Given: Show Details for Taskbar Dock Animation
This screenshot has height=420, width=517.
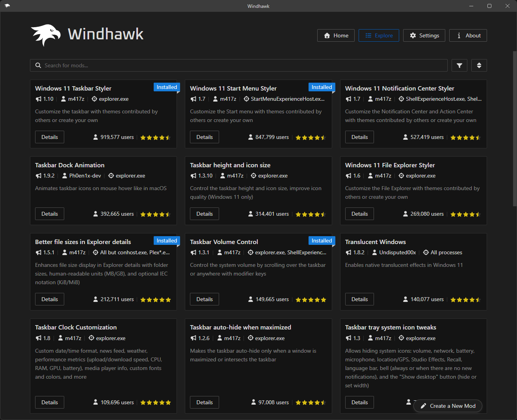Looking at the screenshot, I should click(x=50, y=214).
